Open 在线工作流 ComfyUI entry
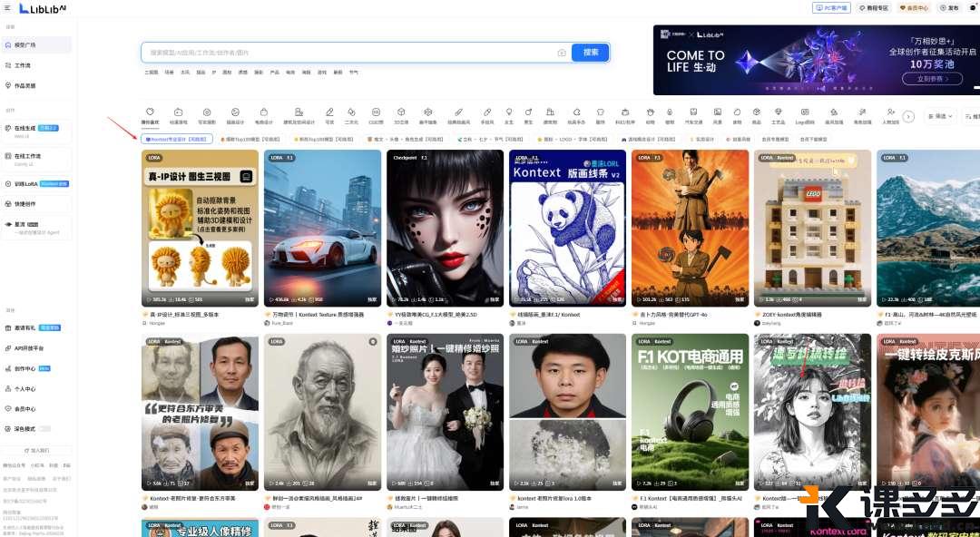Screen dimensions: 980x537 (37, 159)
